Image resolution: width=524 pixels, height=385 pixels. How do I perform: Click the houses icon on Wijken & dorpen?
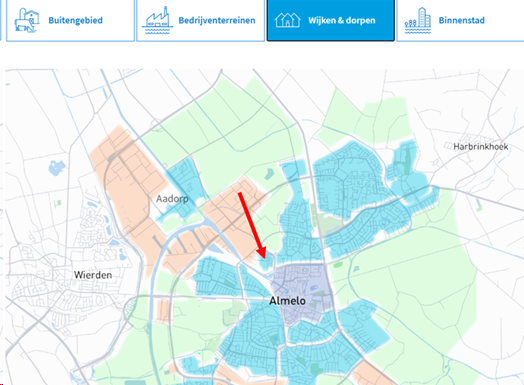pyautogui.click(x=287, y=20)
